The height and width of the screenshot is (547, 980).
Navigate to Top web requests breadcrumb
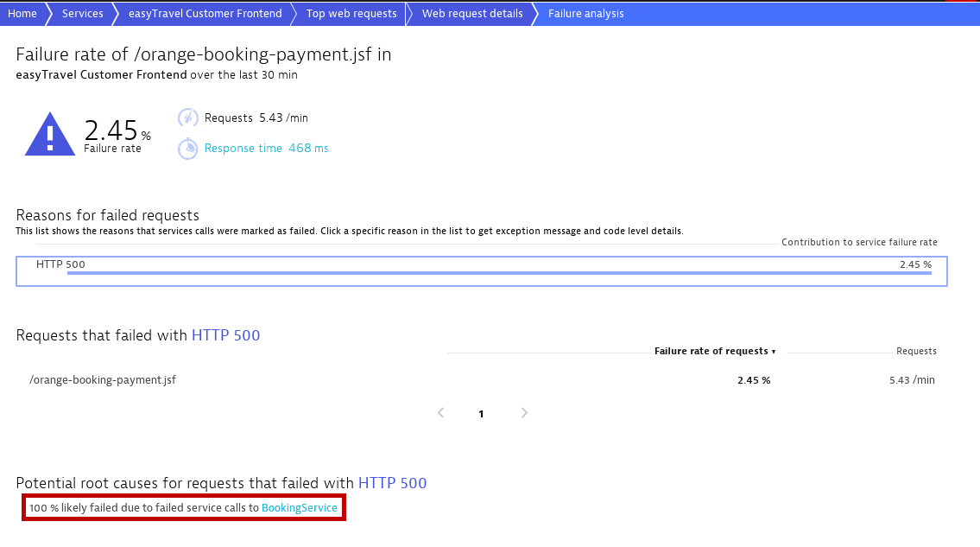[351, 14]
